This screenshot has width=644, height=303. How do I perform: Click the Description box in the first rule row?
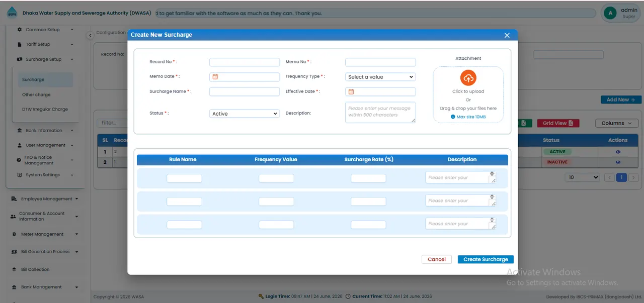tap(460, 177)
